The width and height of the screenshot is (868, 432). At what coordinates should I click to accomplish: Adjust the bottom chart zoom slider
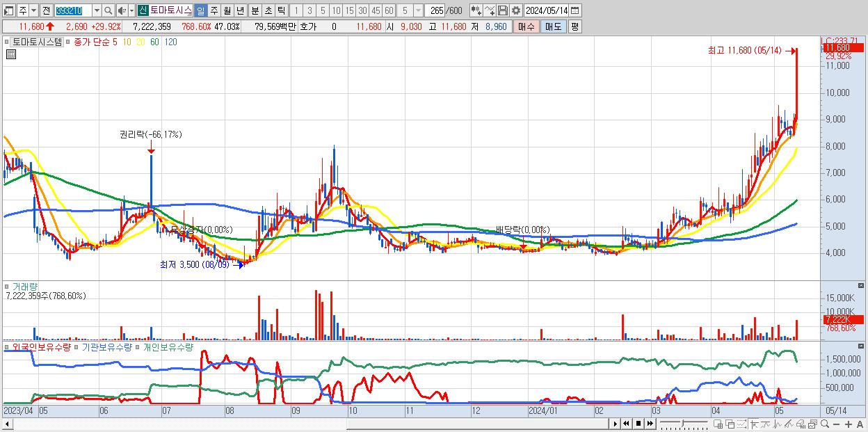684,424
